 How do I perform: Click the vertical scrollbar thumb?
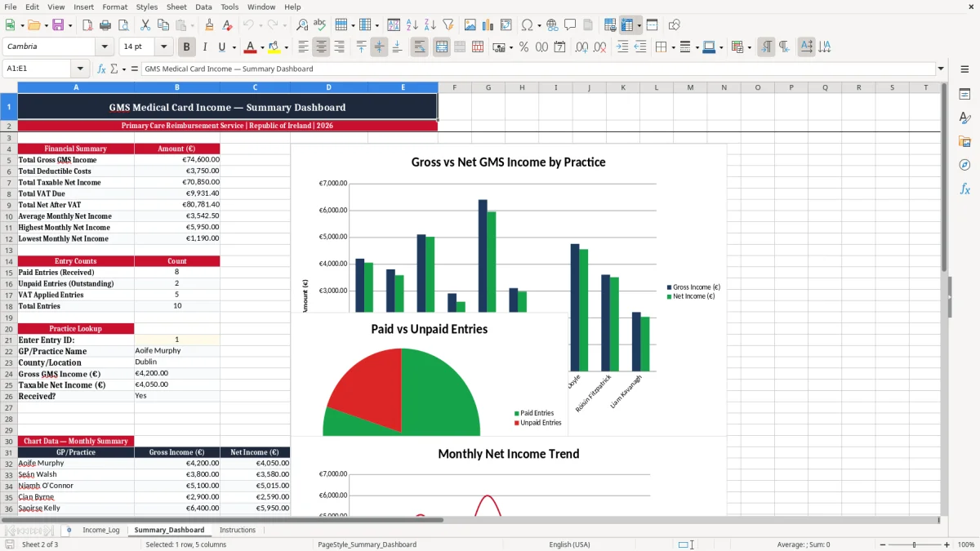coord(944,178)
